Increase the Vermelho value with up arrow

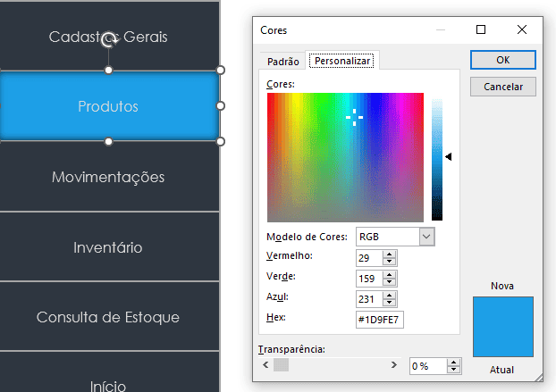pyautogui.click(x=389, y=253)
